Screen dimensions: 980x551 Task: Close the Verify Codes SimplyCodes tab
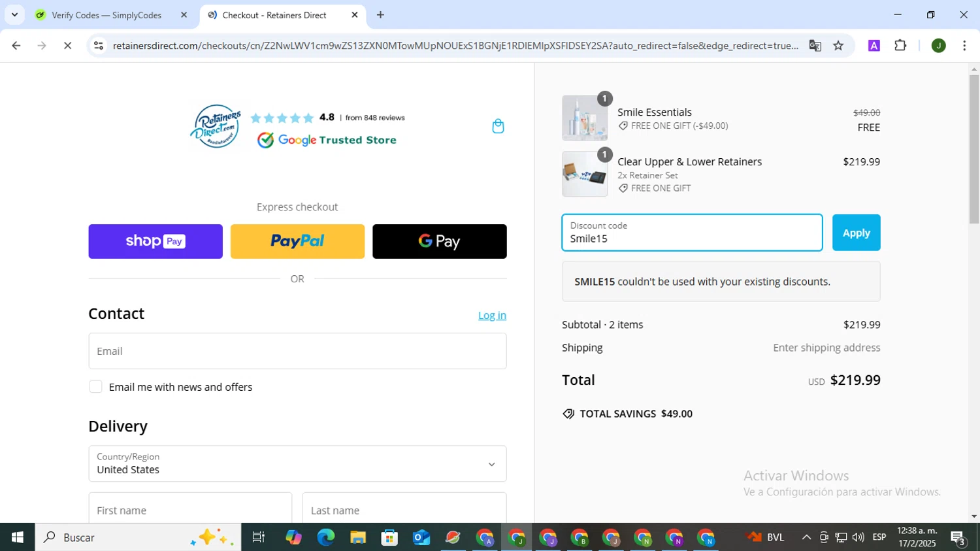(184, 15)
